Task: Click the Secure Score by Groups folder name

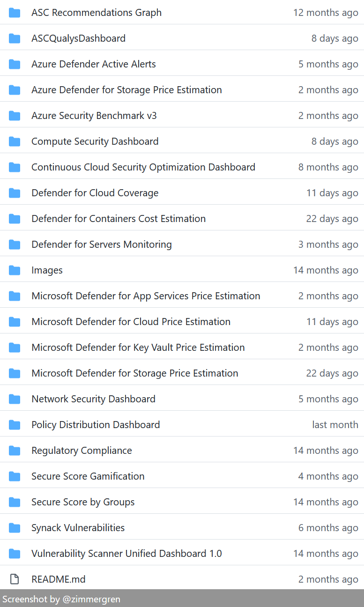Action: pos(83,502)
